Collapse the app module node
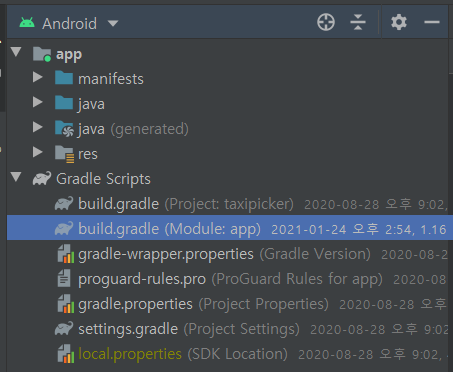 16,52
